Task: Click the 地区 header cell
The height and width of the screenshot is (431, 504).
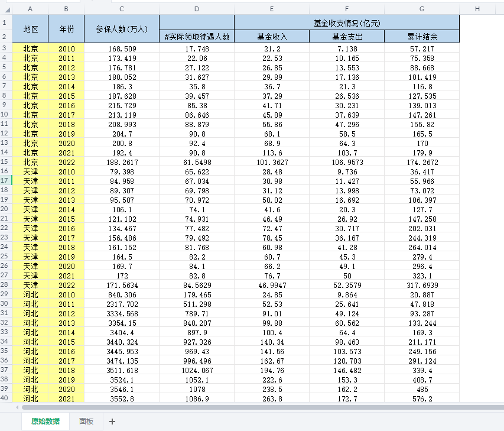Action: point(30,29)
